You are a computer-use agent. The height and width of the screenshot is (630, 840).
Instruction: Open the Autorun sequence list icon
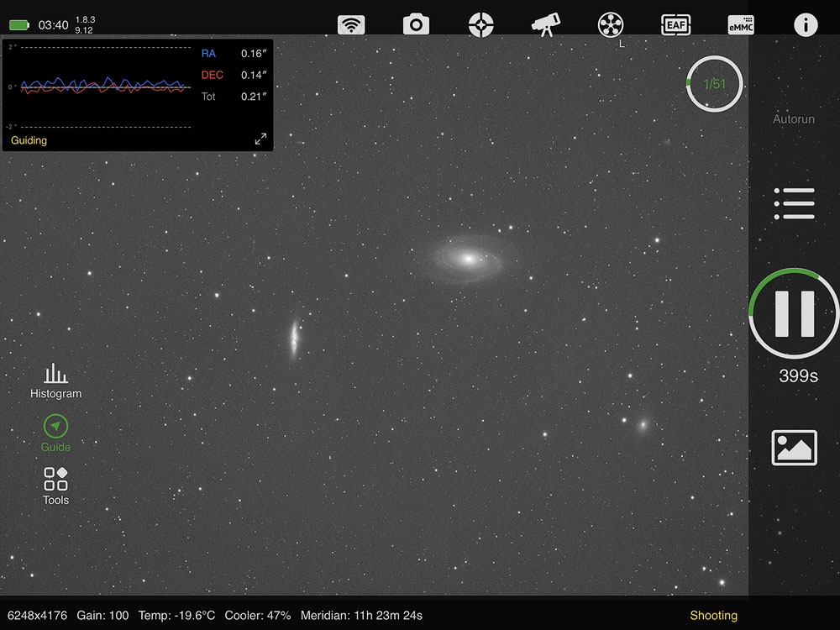point(794,203)
